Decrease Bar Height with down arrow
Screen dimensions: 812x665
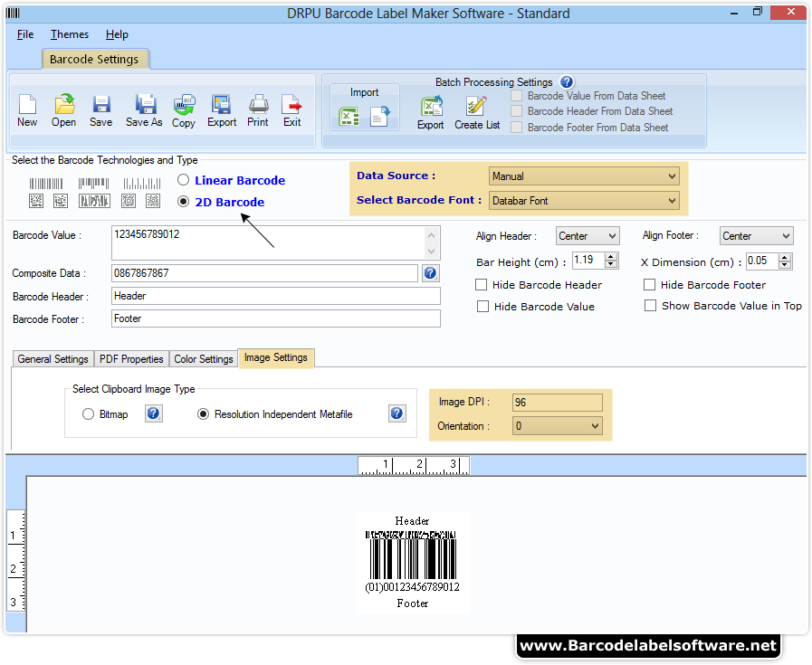pyautogui.click(x=611, y=264)
